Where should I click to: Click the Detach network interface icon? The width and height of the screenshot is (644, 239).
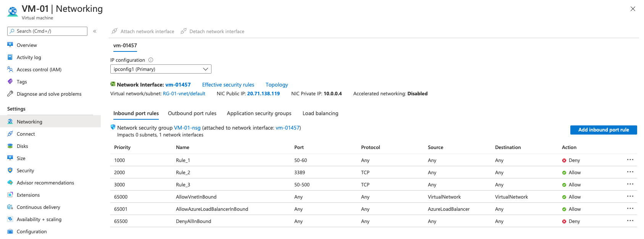(184, 31)
